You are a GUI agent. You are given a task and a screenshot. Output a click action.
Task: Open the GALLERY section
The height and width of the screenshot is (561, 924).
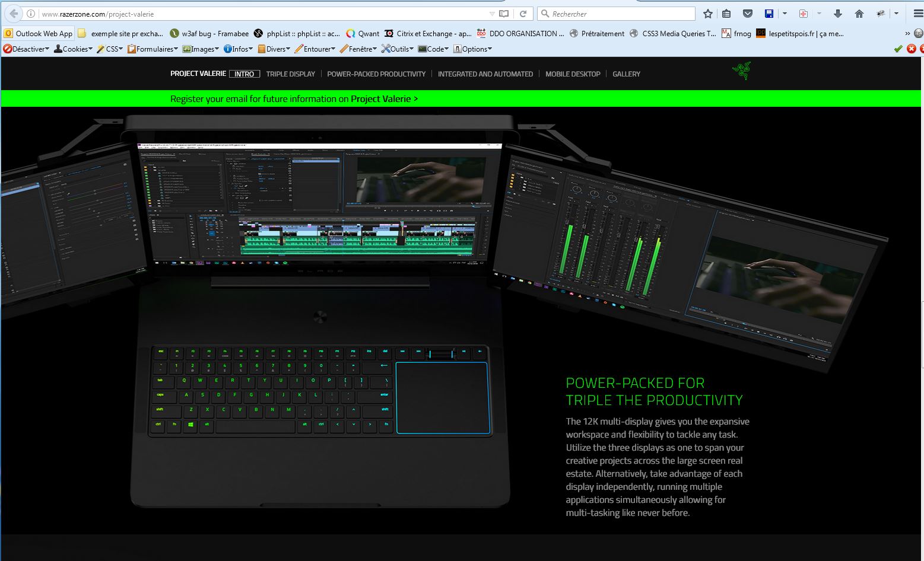click(626, 74)
